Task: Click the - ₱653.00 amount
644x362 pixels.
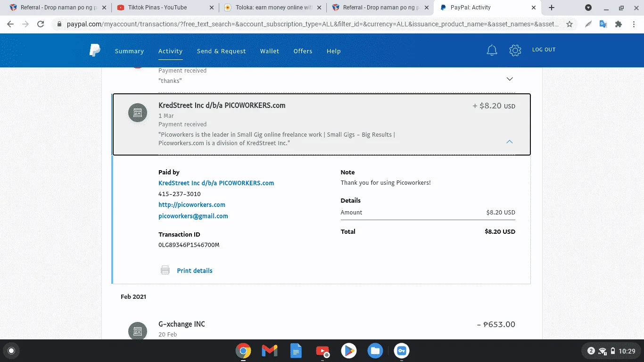Action: (496, 324)
